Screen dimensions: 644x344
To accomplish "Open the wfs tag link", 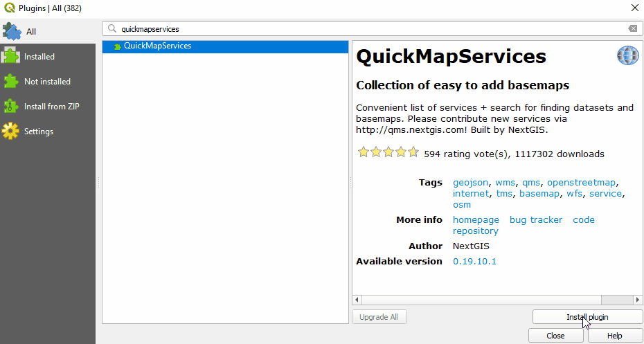I will 575,194.
